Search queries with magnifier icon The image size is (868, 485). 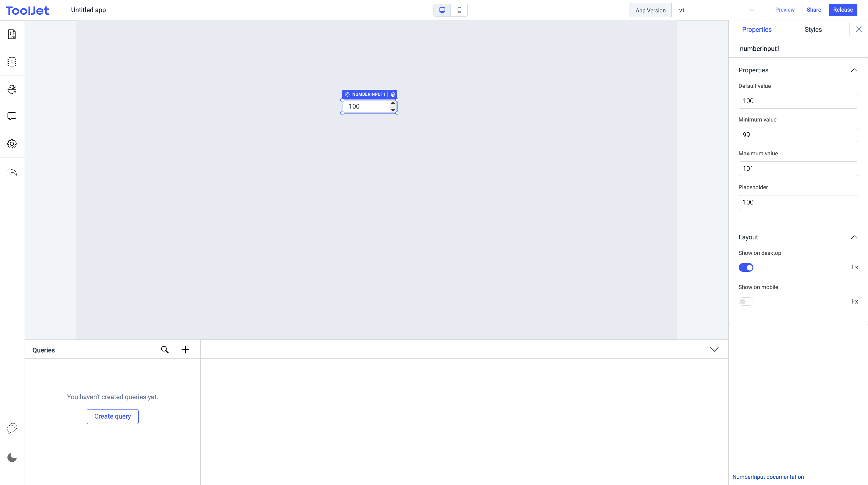165,350
